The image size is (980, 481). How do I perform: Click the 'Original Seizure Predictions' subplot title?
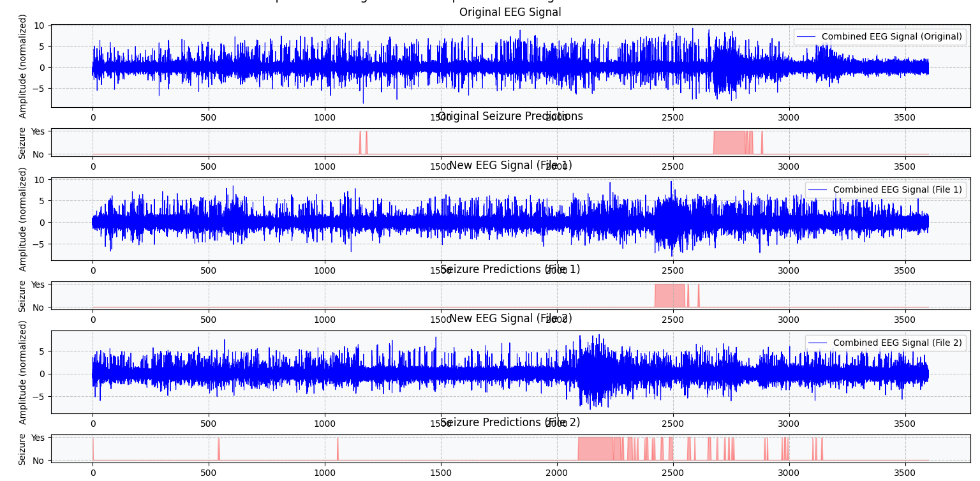coord(510,116)
